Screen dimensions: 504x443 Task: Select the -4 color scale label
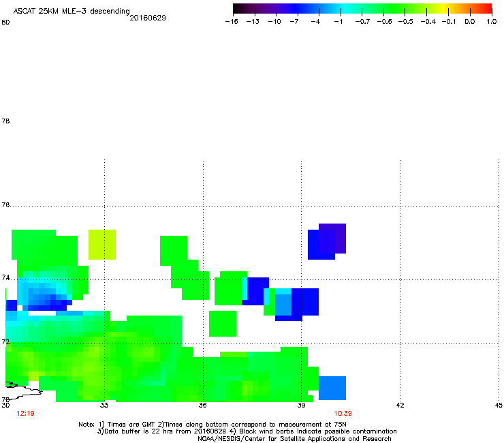pos(315,22)
